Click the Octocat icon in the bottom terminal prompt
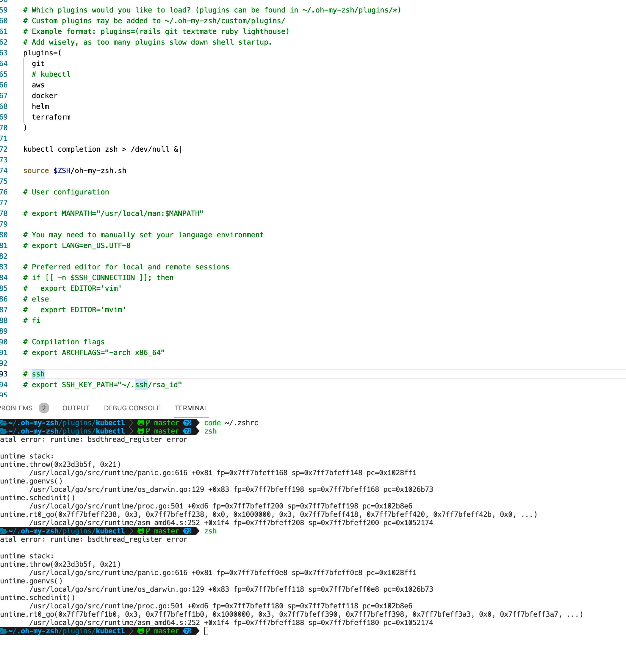 point(141,631)
